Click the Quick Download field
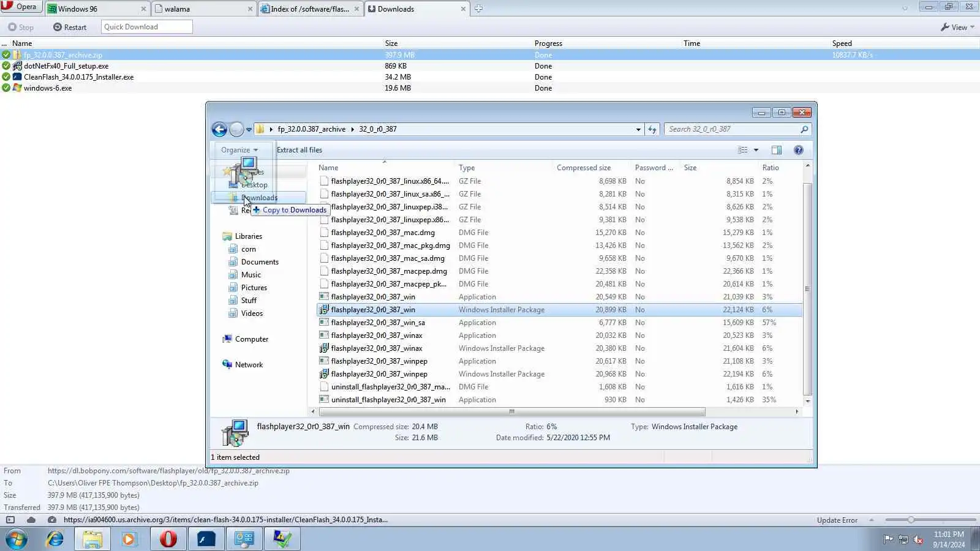 147,27
